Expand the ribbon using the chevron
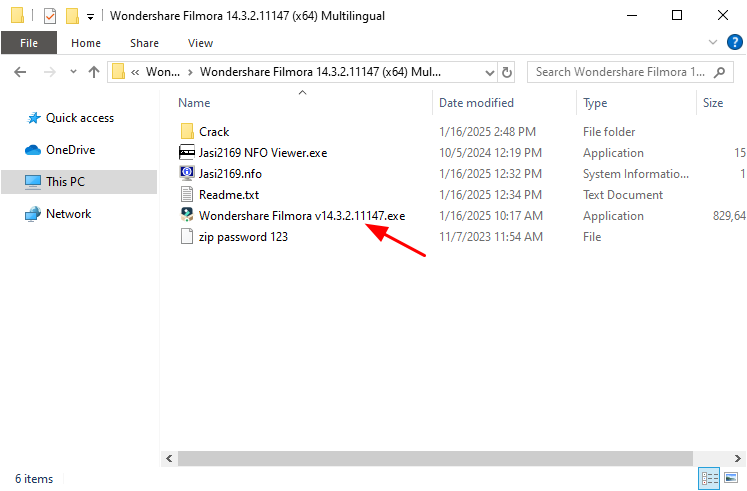This screenshot has height=491, width=747. click(712, 43)
